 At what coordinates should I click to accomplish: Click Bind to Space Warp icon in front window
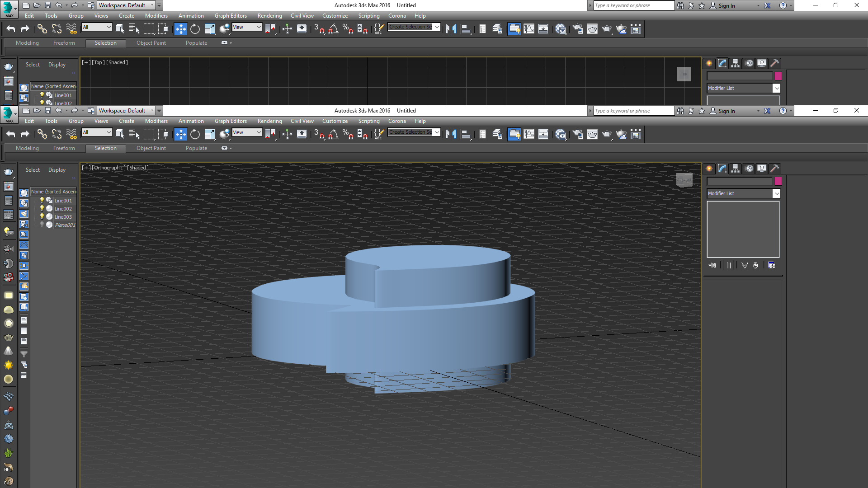tap(71, 134)
